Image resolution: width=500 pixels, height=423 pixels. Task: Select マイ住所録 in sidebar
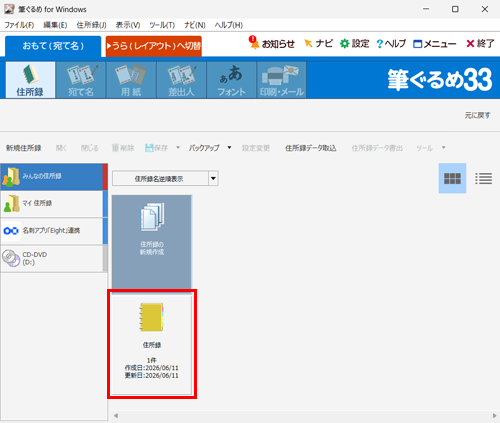[52, 204]
